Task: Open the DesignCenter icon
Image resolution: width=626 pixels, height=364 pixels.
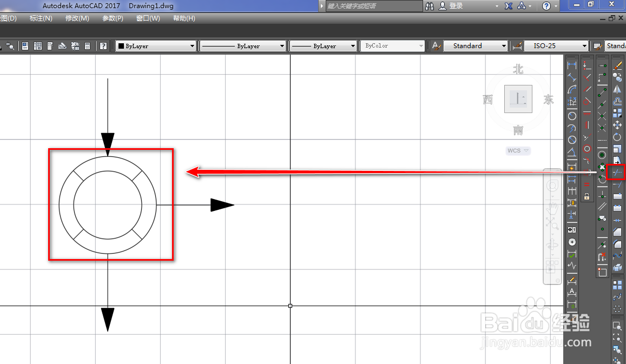Action: point(38,46)
